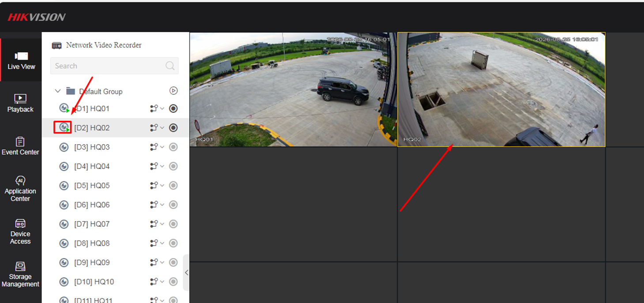Screen dimensions: 644x303
Task: Toggle recording for [D9] HQ09
Action: pyautogui.click(x=173, y=262)
